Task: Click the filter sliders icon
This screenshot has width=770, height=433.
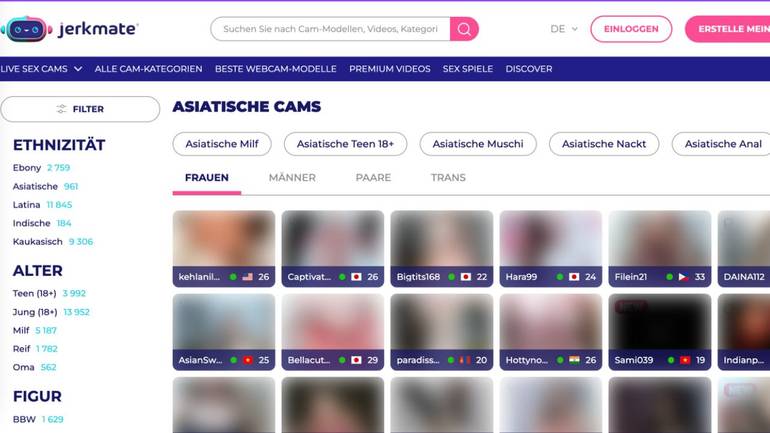Action: (x=61, y=109)
